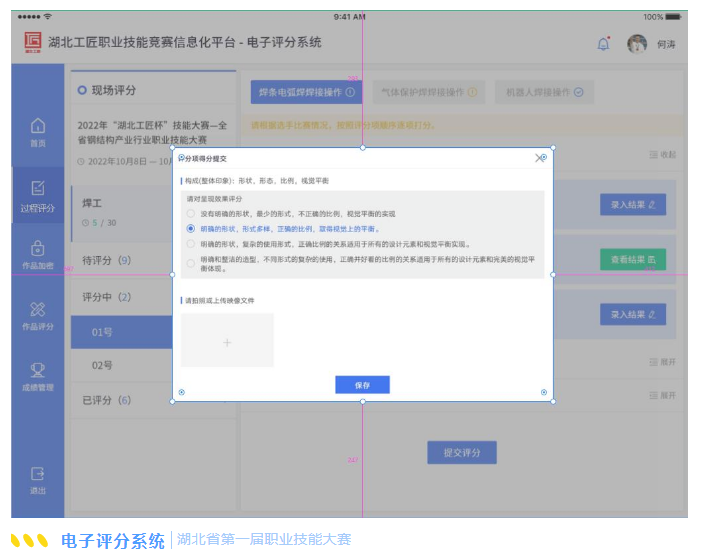Select the radio option 明确的形状、形式多样
The height and width of the screenshot is (556, 703).
[x=191, y=229]
